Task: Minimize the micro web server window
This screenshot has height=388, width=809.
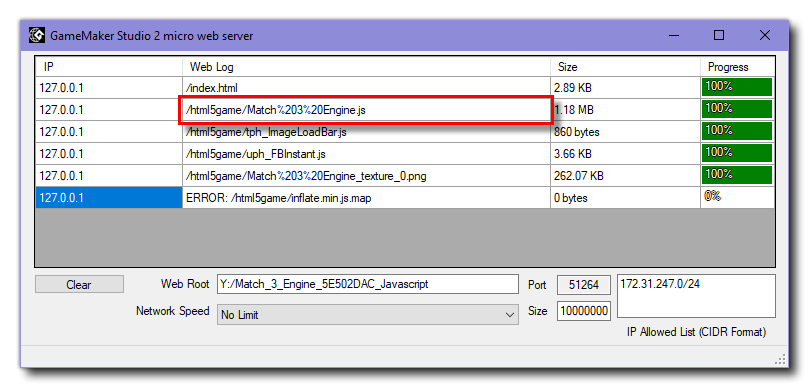Action: tap(673, 36)
